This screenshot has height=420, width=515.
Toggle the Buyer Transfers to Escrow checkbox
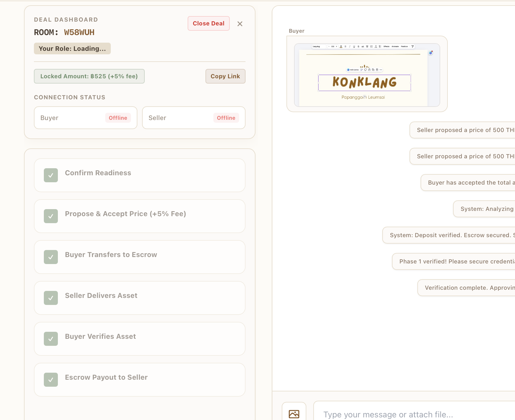(x=51, y=257)
